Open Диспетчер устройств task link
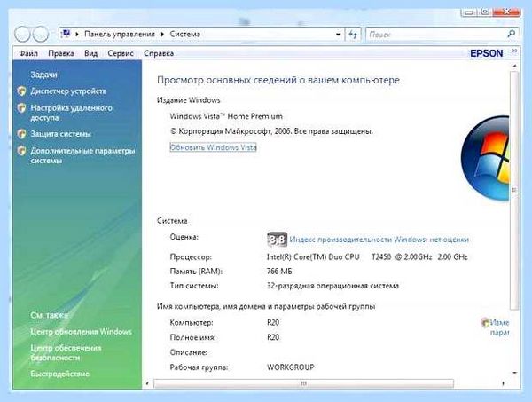 tap(68, 91)
